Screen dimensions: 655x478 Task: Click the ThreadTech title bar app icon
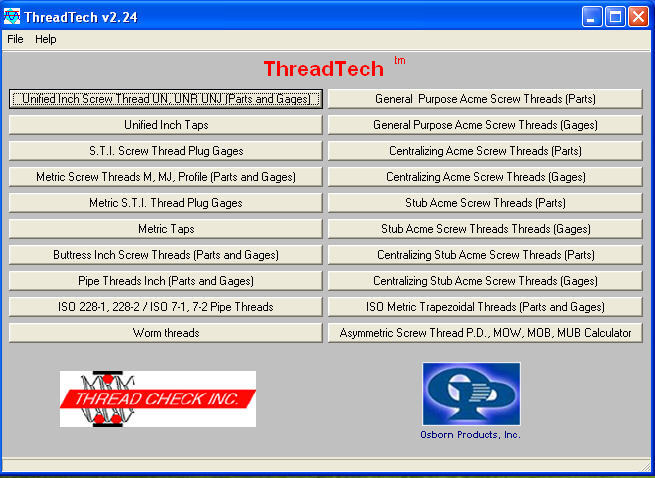(x=12, y=17)
